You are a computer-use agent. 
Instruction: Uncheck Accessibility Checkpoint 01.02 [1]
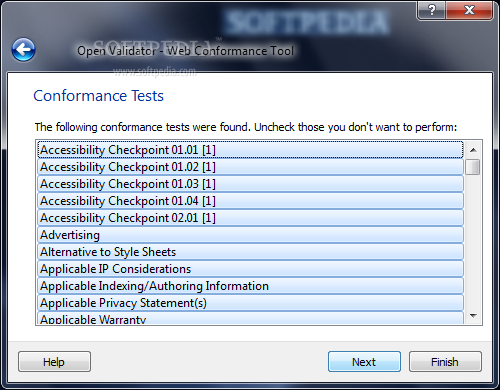250,167
